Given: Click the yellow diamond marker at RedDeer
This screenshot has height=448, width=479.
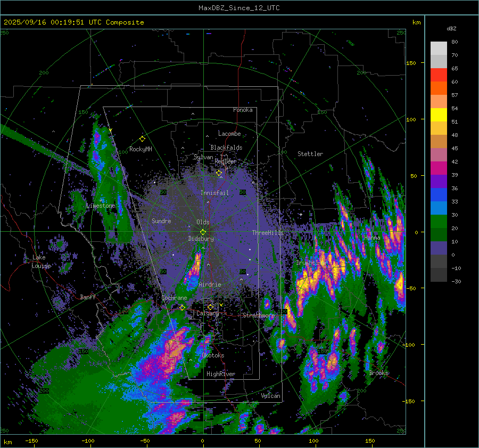Looking at the screenshot, I should click(x=219, y=173).
